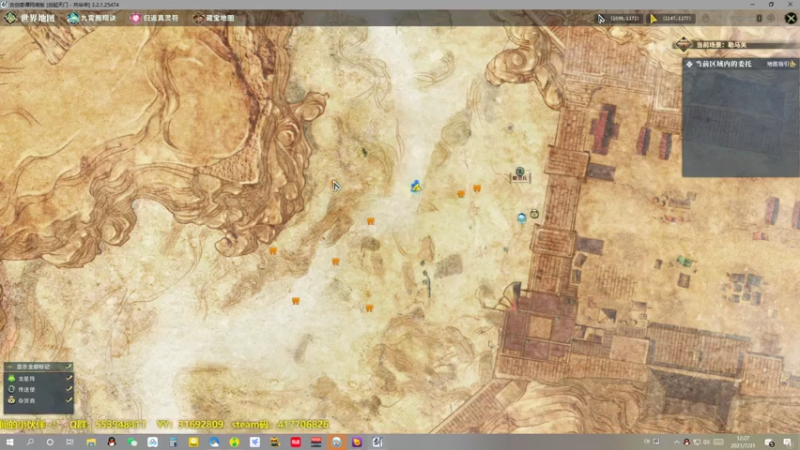This screenshot has height=450, width=800.
Task: Toggle the 显示全部标记 show all markers checkbox
Action: [x=68, y=366]
